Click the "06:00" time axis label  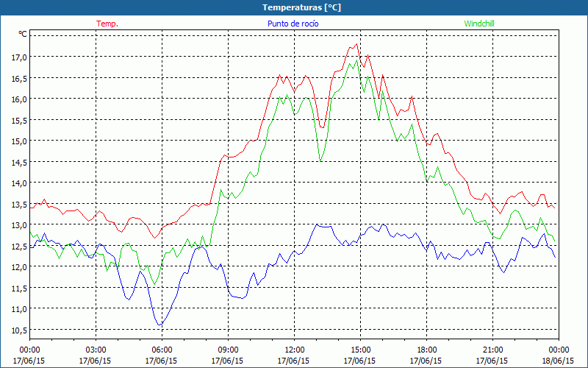tap(162, 350)
